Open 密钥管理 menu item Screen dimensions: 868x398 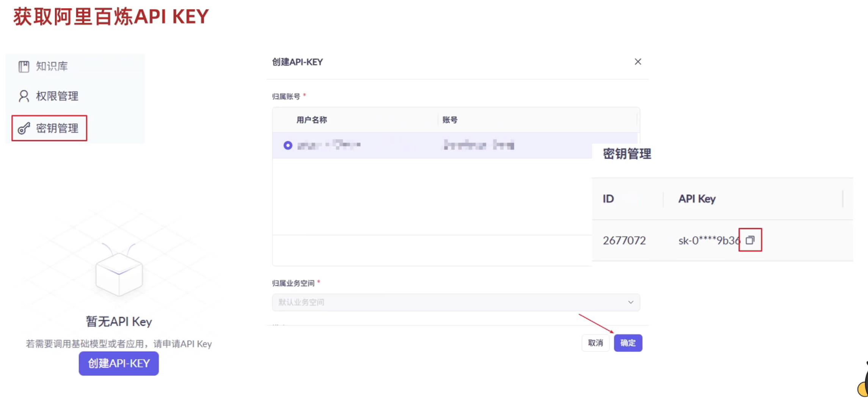49,128
